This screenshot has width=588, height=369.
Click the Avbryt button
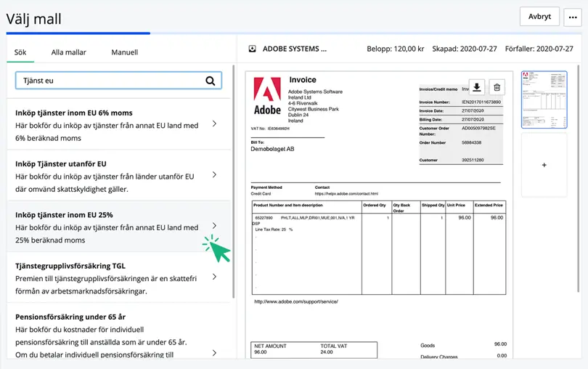(539, 17)
